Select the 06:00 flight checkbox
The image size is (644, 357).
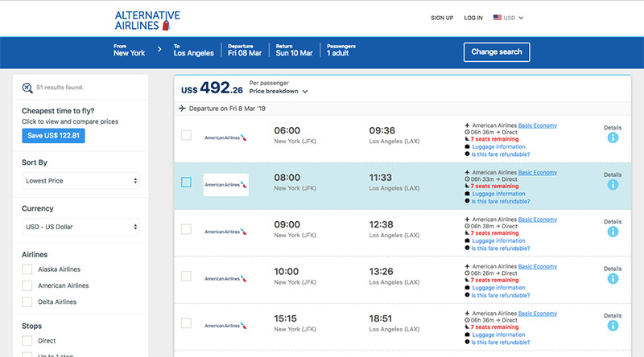pos(186,135)
